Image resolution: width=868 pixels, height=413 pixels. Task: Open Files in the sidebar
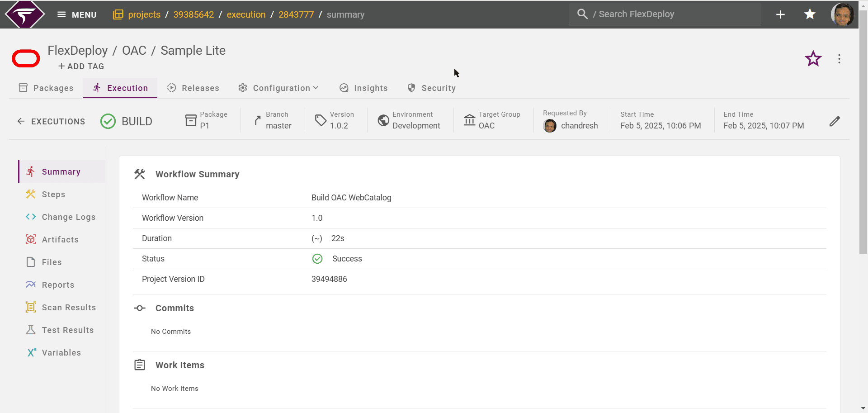61,262
